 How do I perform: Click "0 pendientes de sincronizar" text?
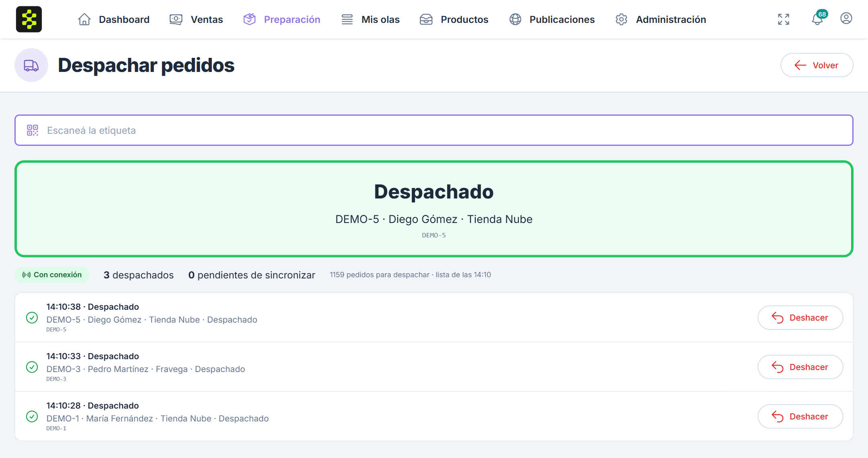[x=252, y=275]
